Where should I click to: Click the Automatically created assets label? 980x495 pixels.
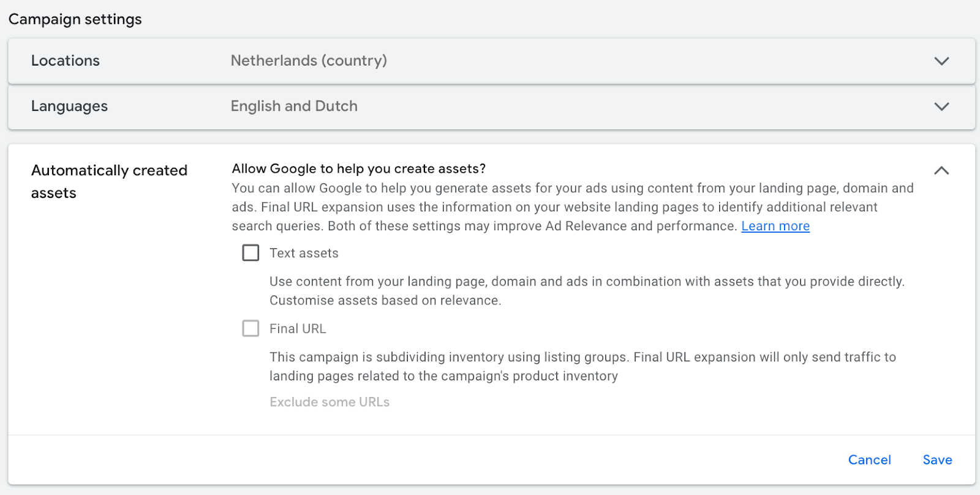point(109,181)
